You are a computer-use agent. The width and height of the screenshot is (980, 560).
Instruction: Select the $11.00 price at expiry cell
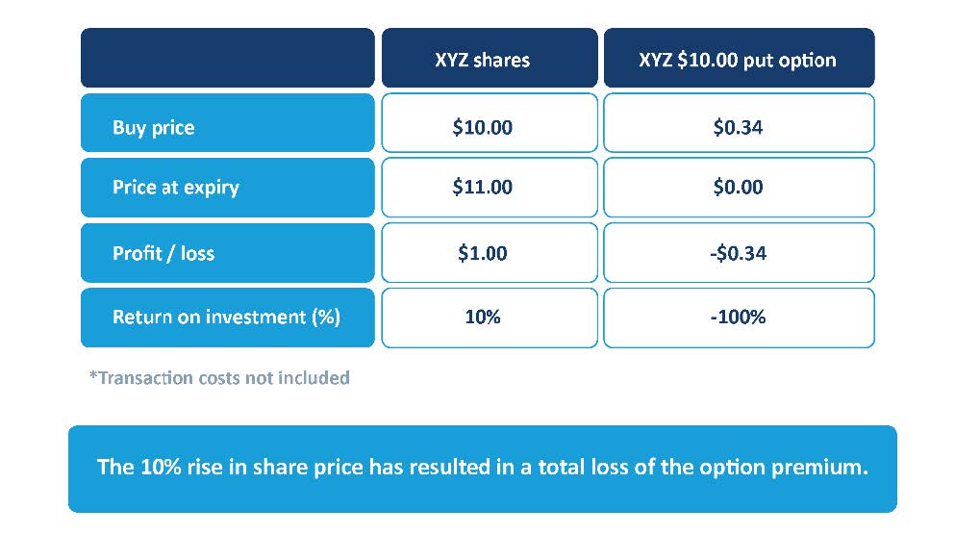point(482,187)
